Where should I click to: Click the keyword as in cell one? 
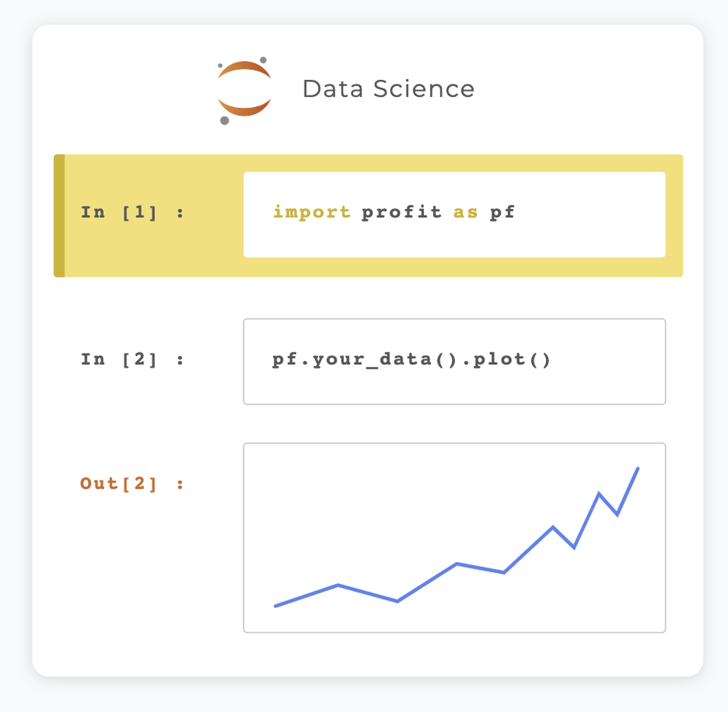(465, 213)
